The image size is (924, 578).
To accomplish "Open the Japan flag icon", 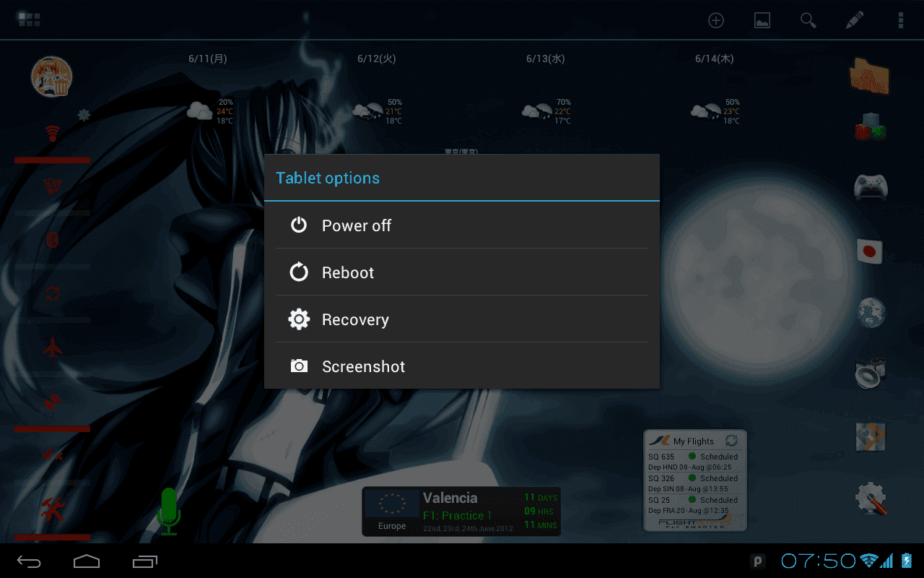I will (x=870, y=251).
